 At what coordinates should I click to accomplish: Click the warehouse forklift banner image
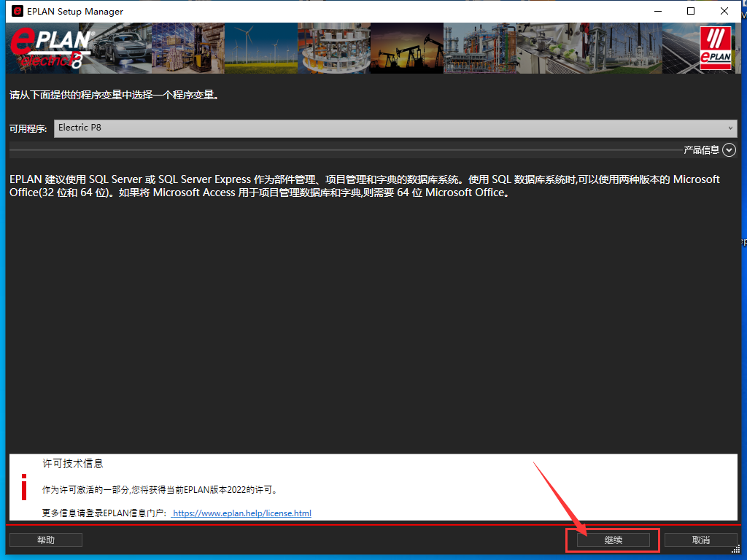coord(187,49)
